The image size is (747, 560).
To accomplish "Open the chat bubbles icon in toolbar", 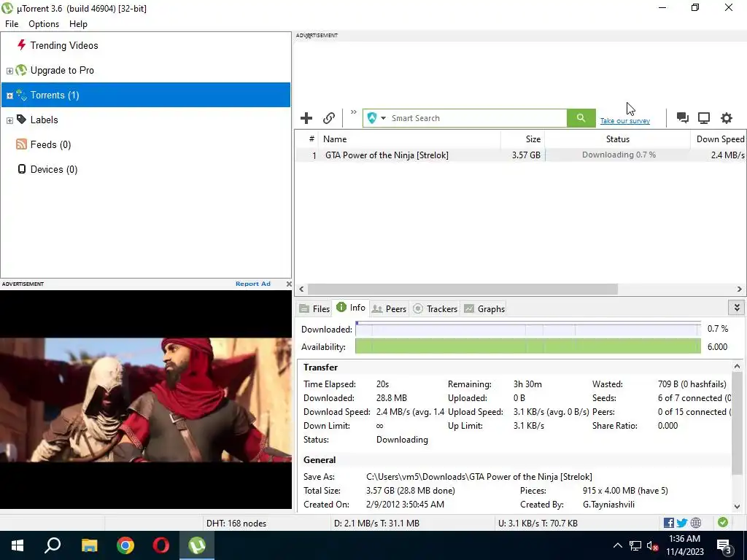I will click(x=682, y=118).
